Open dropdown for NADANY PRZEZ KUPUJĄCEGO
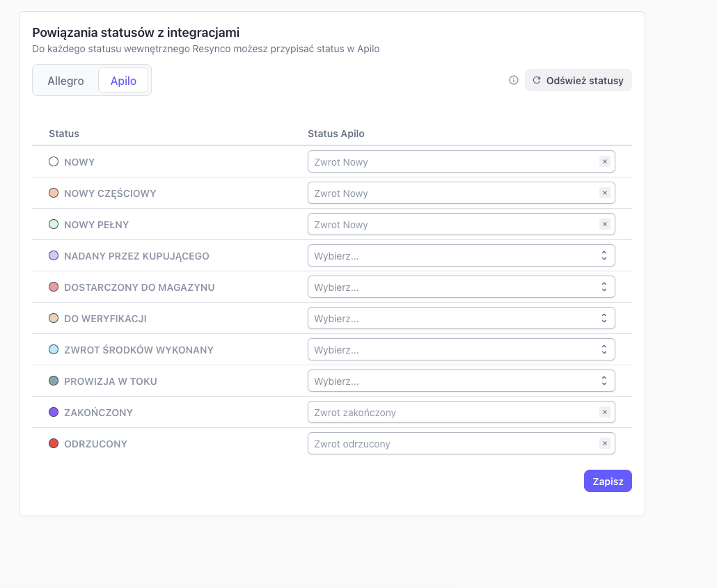Screen dimensions: 717x588 click(x=462, y=255)
